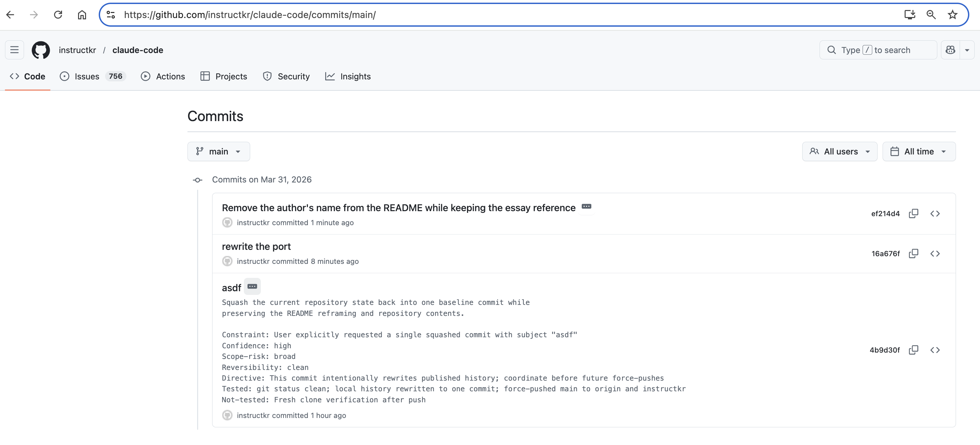Browse repository at commit ef214d4

[935, 213]
